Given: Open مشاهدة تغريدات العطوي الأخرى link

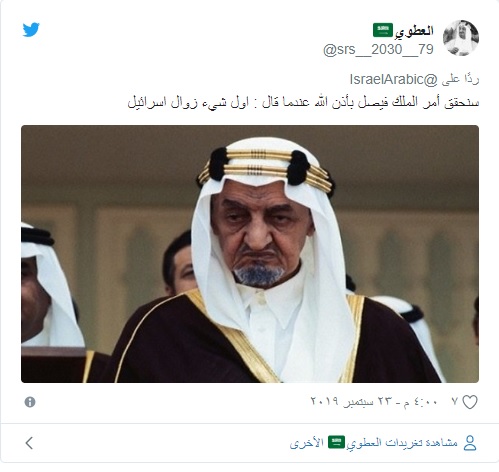Looking at the screenshot, I should [374, 443].
